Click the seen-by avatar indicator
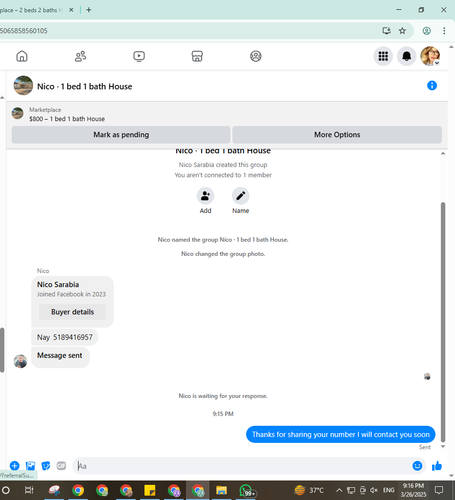The width and height of the screenshot is (455, 500). 427,377
